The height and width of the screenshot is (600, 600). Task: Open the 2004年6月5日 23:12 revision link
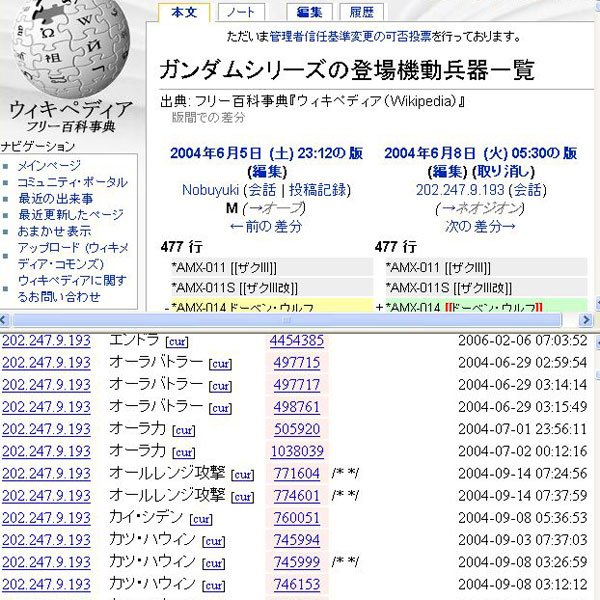266,153
